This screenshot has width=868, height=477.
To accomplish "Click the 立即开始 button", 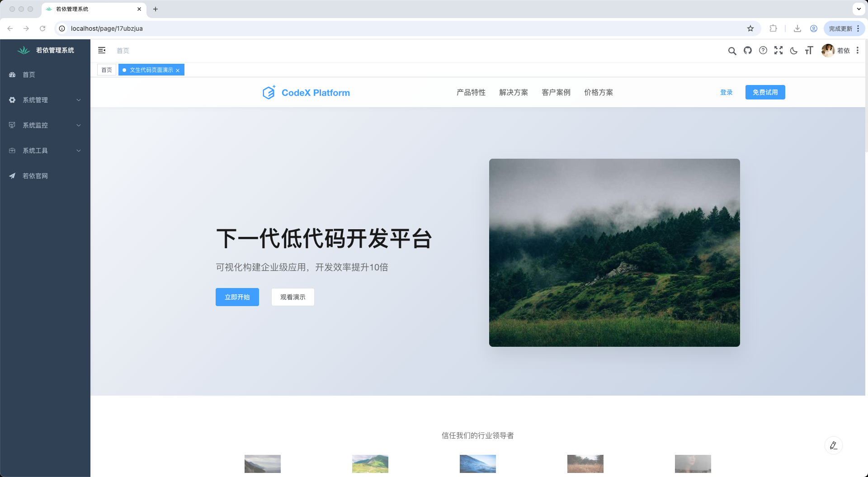I will click(x=237, y=297).
